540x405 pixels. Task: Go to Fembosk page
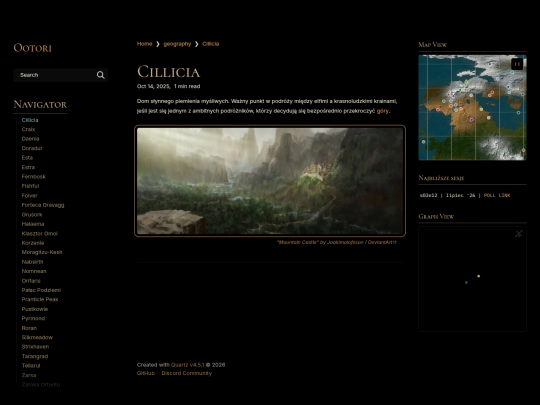coord(33,177)
